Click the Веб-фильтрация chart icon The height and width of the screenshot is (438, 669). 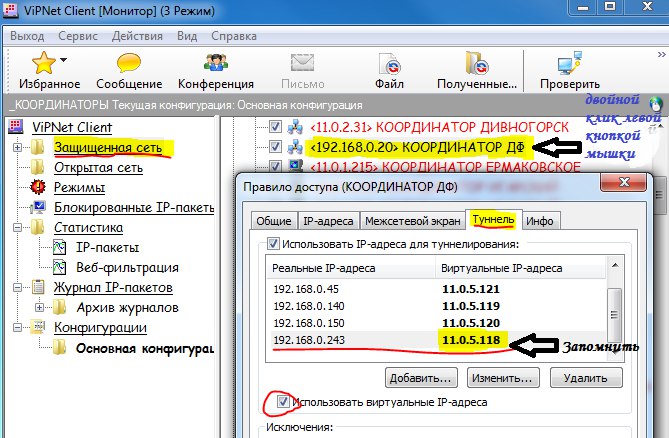(60, 267)
